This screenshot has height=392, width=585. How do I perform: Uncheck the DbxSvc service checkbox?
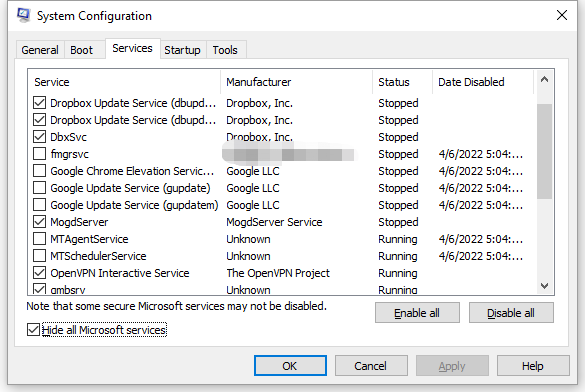point(40,137)
